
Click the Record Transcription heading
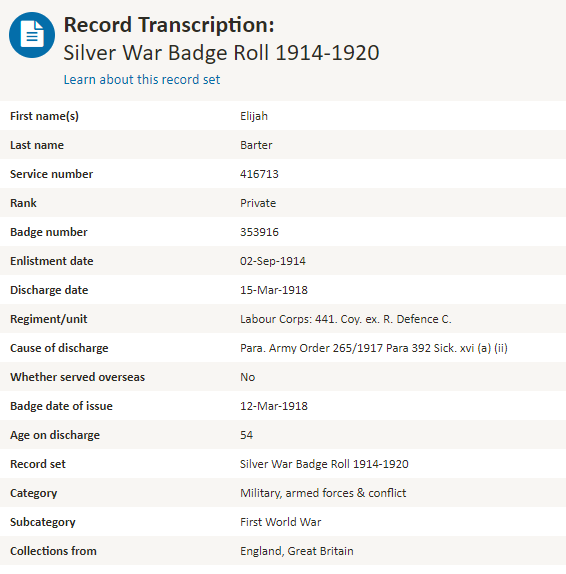tap(169, 25)
